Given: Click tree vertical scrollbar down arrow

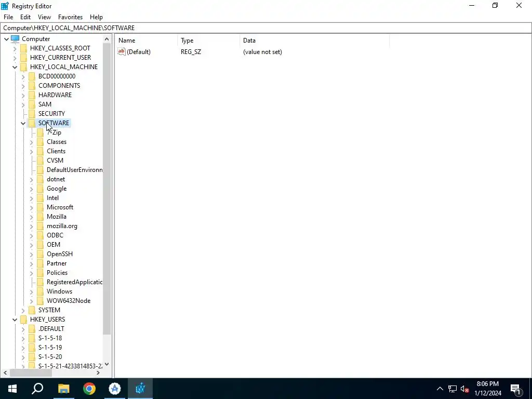Looking at the screenshot, I should pyautogui.click(x=107, y=364).
